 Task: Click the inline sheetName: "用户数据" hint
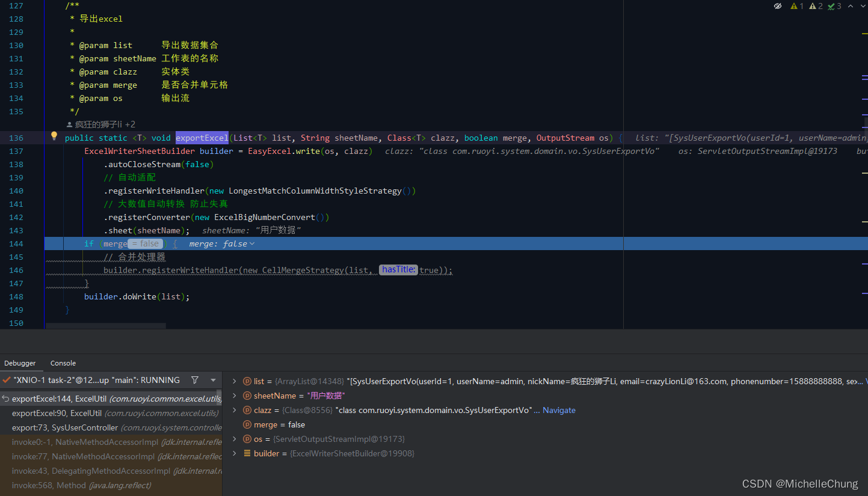click(x=251, y=230)
